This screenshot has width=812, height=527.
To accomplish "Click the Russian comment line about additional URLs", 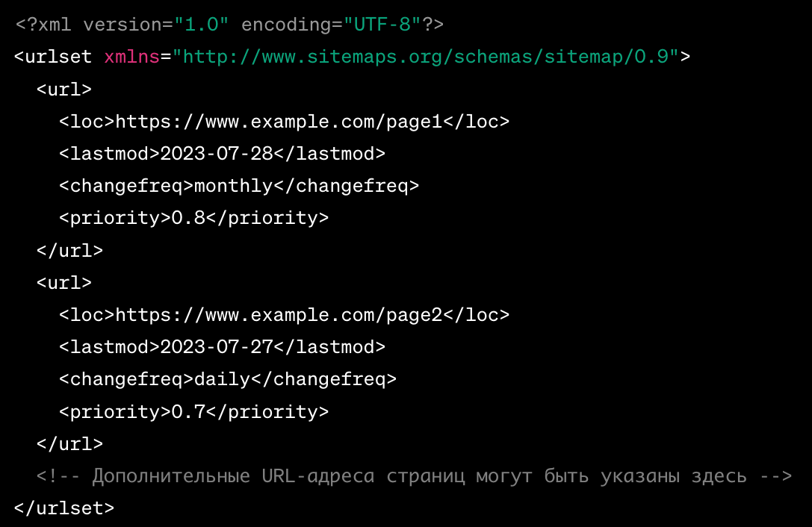I will coord(414,476).
